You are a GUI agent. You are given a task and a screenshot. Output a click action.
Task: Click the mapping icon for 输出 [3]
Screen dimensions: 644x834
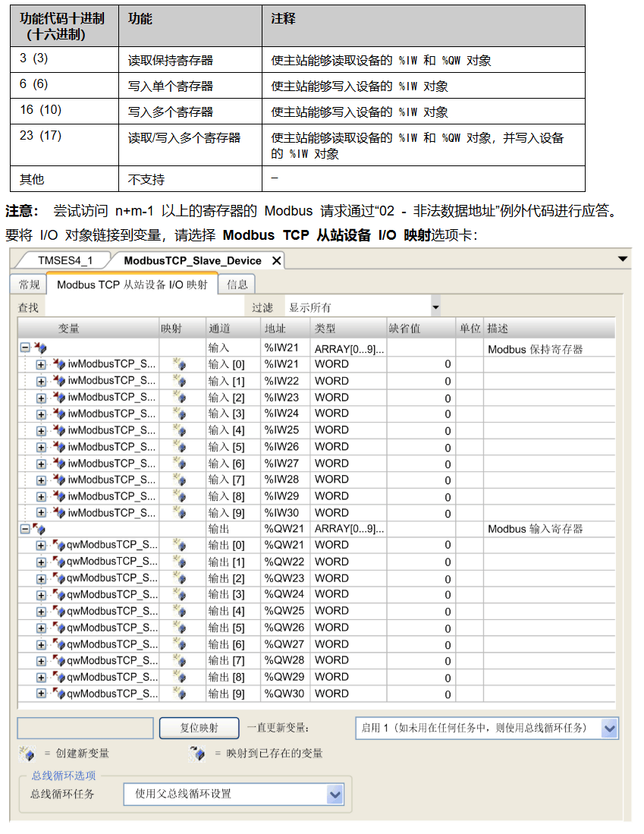[180, 595]
